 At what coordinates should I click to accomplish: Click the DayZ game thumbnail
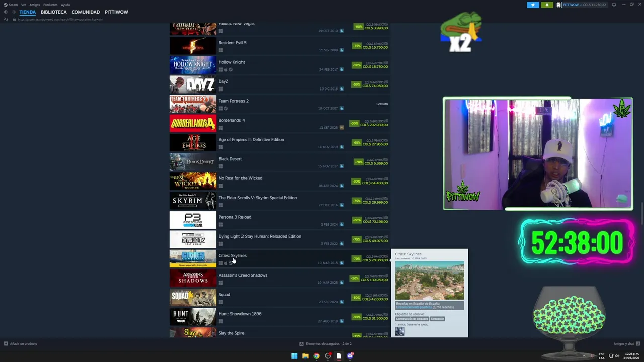pyautogui.click(x=193, y=84)
